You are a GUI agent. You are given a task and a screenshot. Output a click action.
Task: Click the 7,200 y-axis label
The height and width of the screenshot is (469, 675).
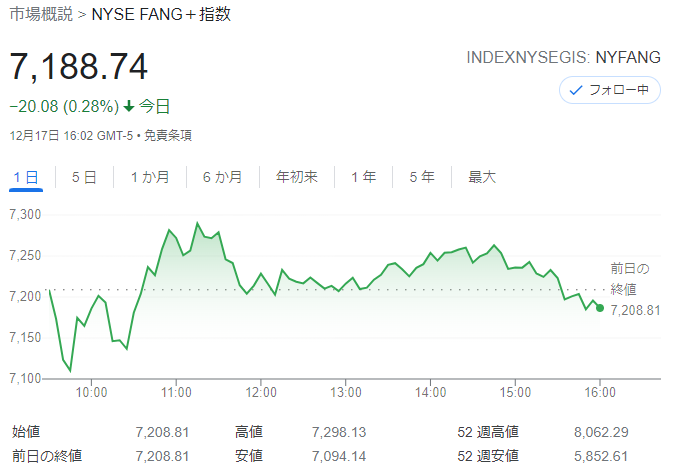25,296
